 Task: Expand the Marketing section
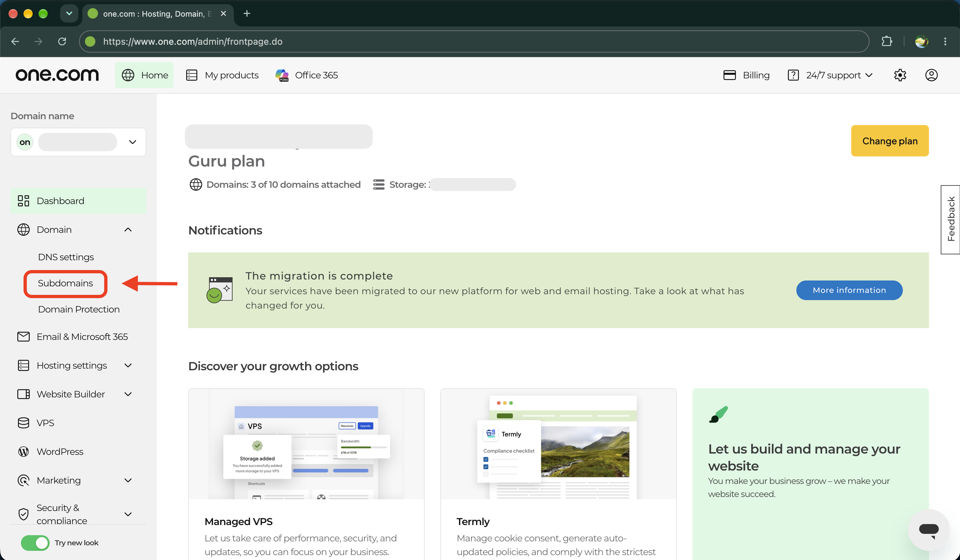pos(128,480)
